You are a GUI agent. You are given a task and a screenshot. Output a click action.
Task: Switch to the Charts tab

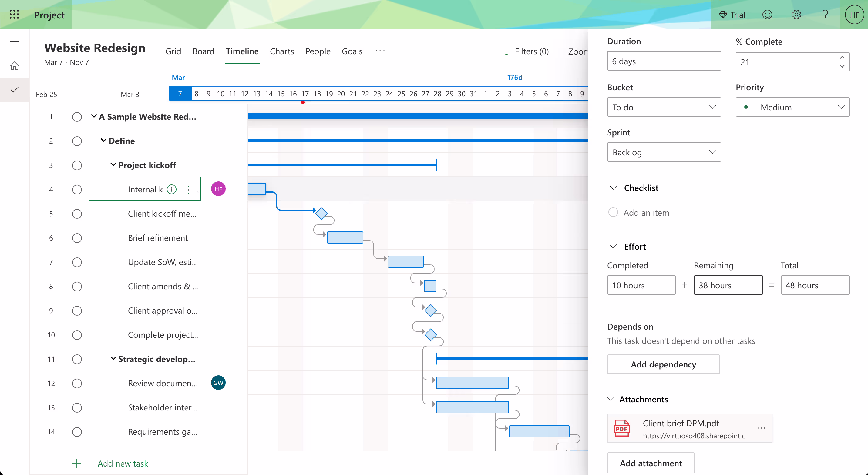282,51
